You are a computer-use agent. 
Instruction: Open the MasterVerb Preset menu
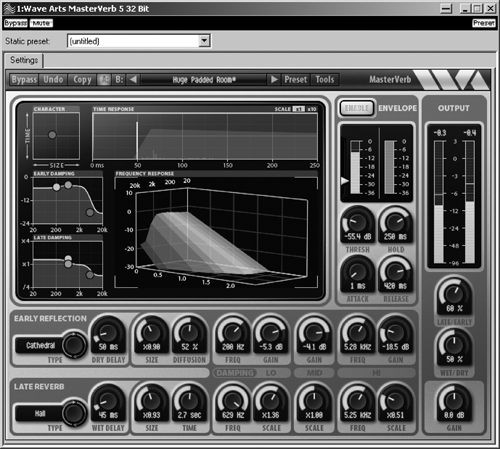click(296, 80)
